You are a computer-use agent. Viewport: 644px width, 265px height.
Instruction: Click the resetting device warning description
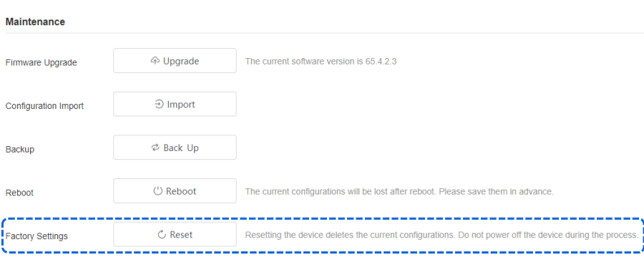coord(441,235)
